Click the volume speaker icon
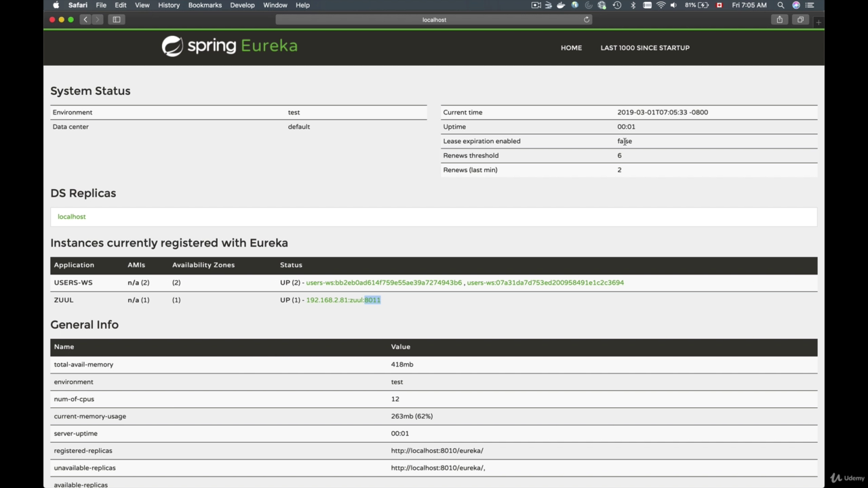The width and height of the screenshot is (868, 488). pos(673,5)
